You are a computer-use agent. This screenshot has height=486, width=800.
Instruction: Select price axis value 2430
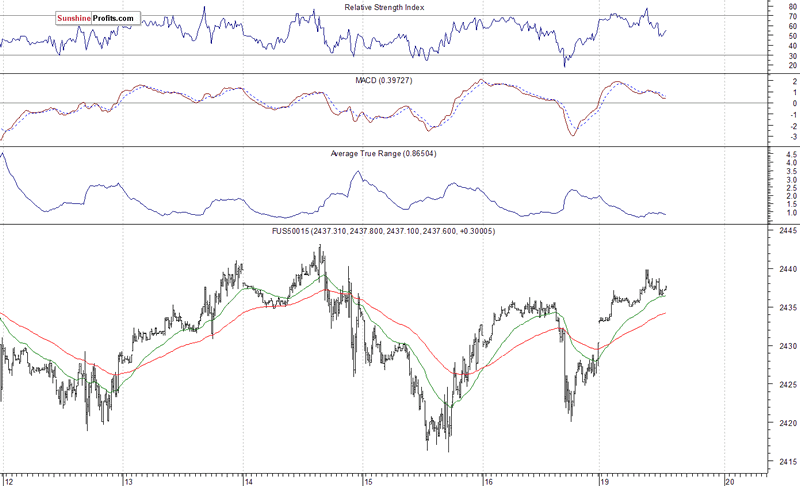(787, 346)
